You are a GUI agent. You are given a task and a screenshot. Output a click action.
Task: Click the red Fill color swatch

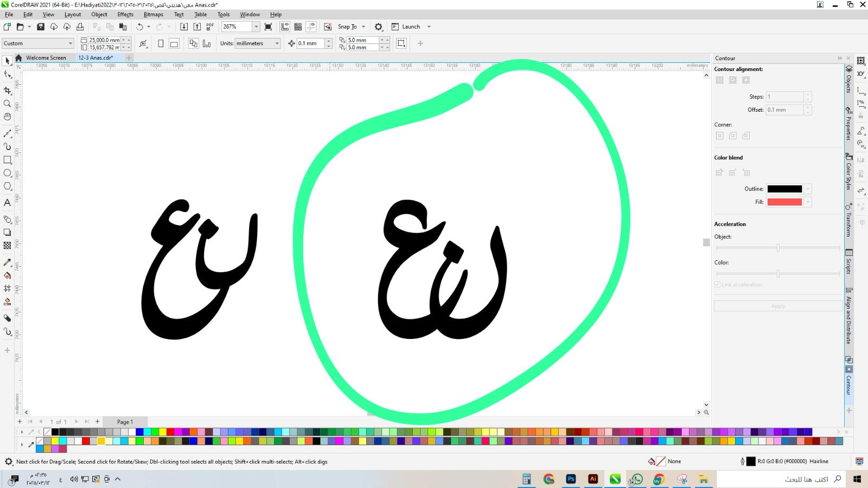coord(784,202)
